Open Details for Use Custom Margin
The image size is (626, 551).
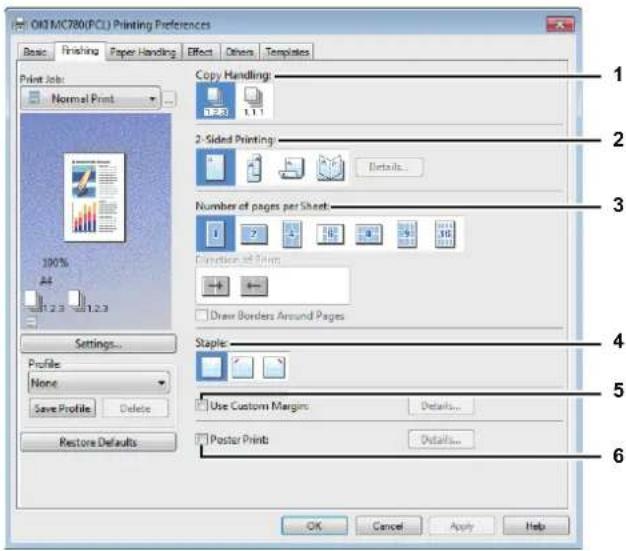441,406
